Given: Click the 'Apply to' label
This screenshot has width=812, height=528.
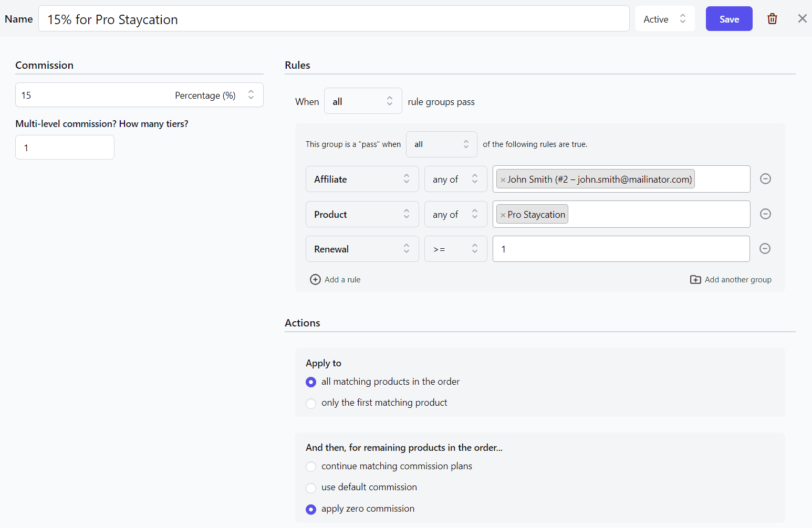Looking at the screenshot, I should click(x=324, y=363).
